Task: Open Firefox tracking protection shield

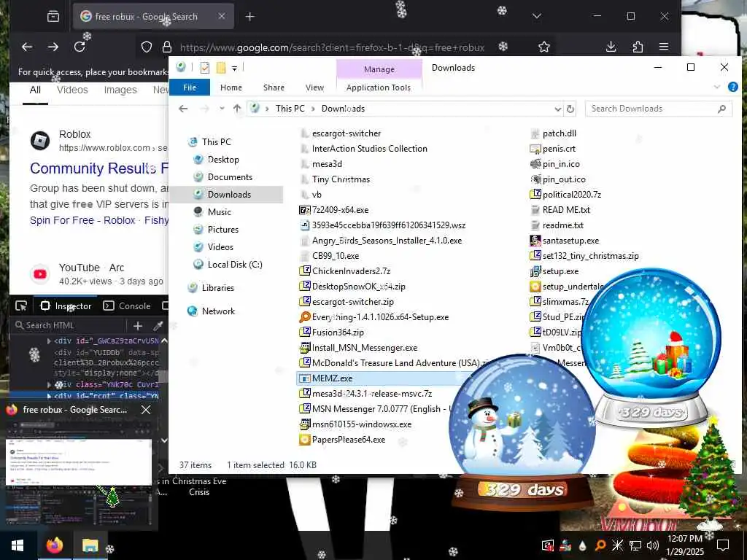Action: coord(147,47)
